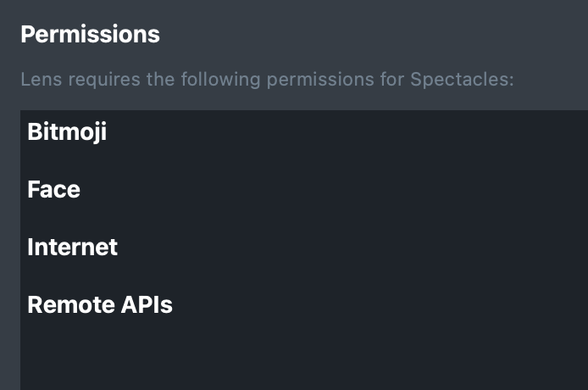Select the Remote APIs permission entry

tap(100, 305)
